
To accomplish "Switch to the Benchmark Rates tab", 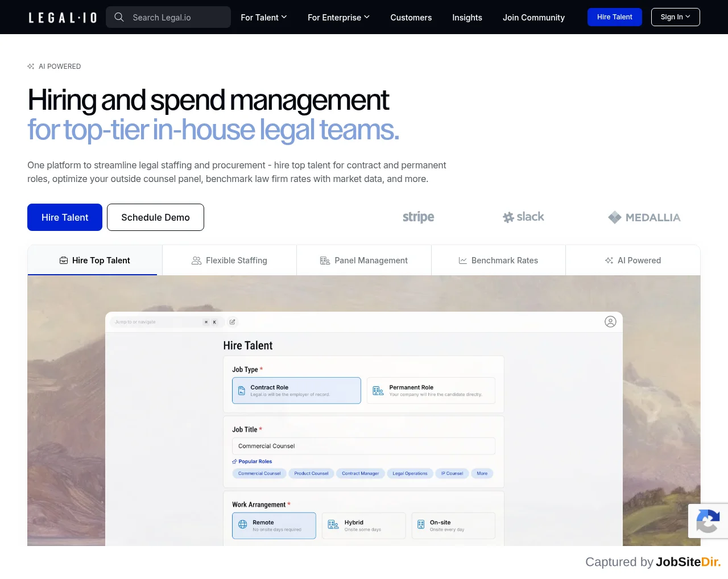I will (498, 260).
